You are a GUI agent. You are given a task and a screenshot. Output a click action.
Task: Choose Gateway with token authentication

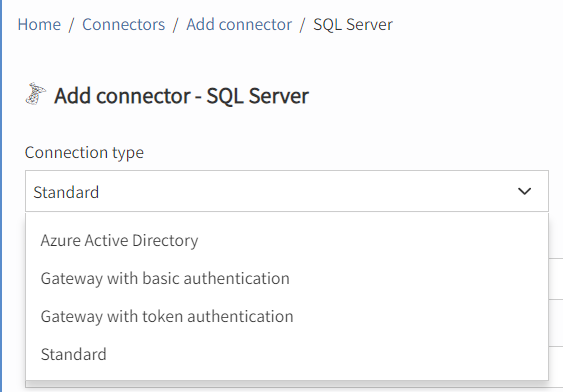287,316
